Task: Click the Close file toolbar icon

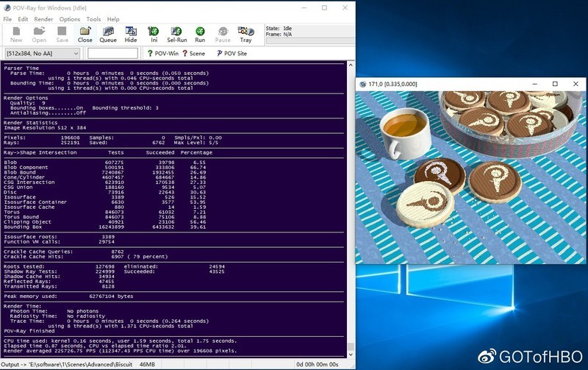Action: pos(85,34)
